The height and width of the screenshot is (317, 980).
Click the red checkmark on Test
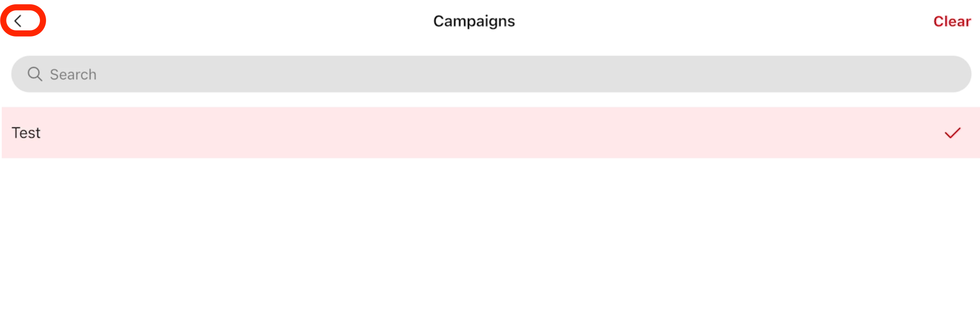coord(952,133)
